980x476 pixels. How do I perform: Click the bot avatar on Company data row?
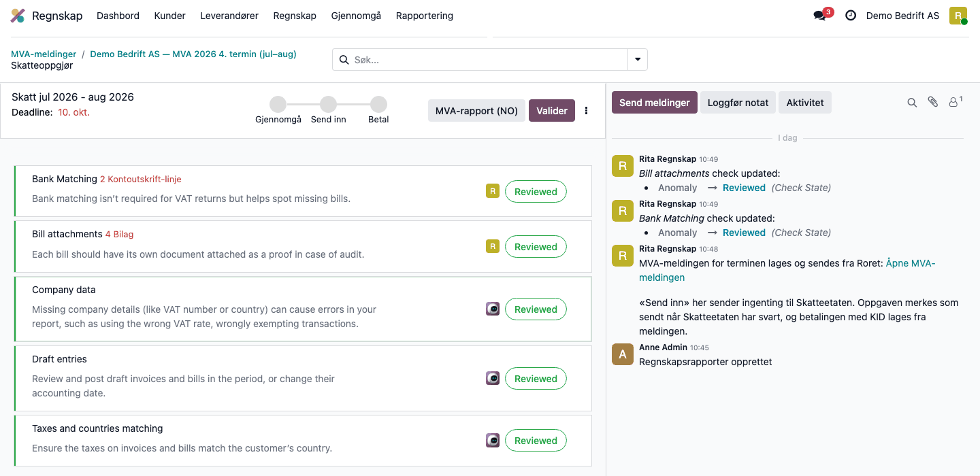click(493, 309)
